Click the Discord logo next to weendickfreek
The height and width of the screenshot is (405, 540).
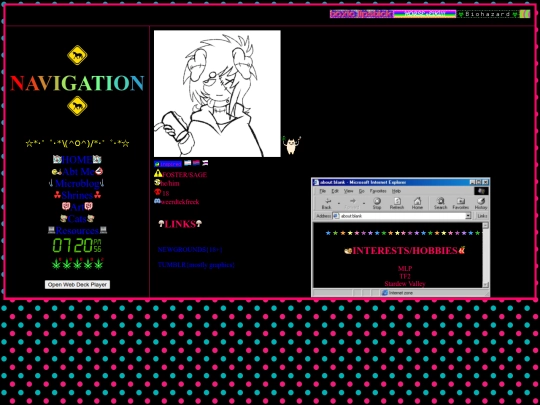pos(157,201)
